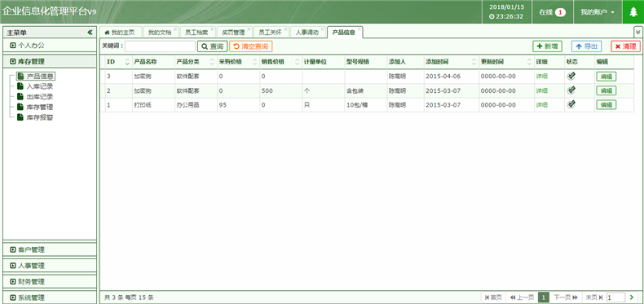Switch to the 员工关怀 tab

271,32
